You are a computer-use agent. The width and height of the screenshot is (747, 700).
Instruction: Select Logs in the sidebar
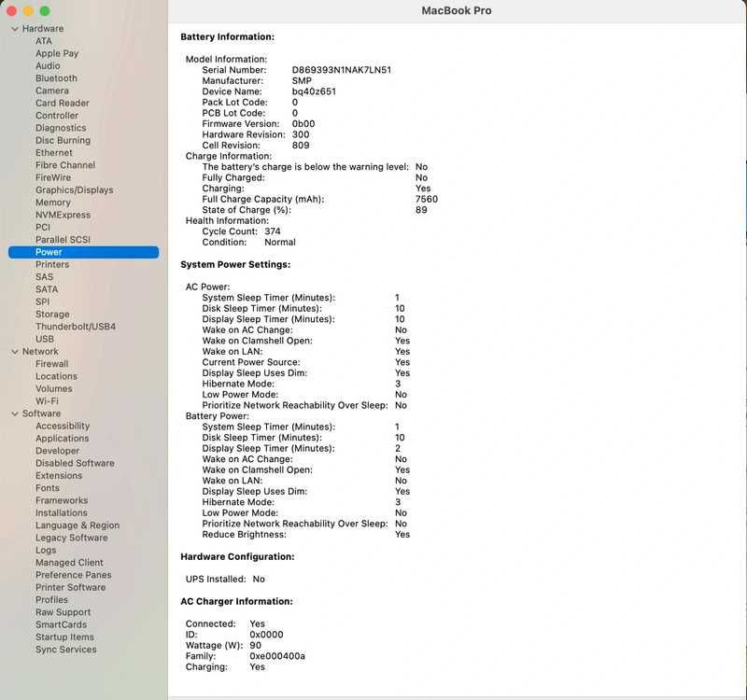(x=46, y=550)
